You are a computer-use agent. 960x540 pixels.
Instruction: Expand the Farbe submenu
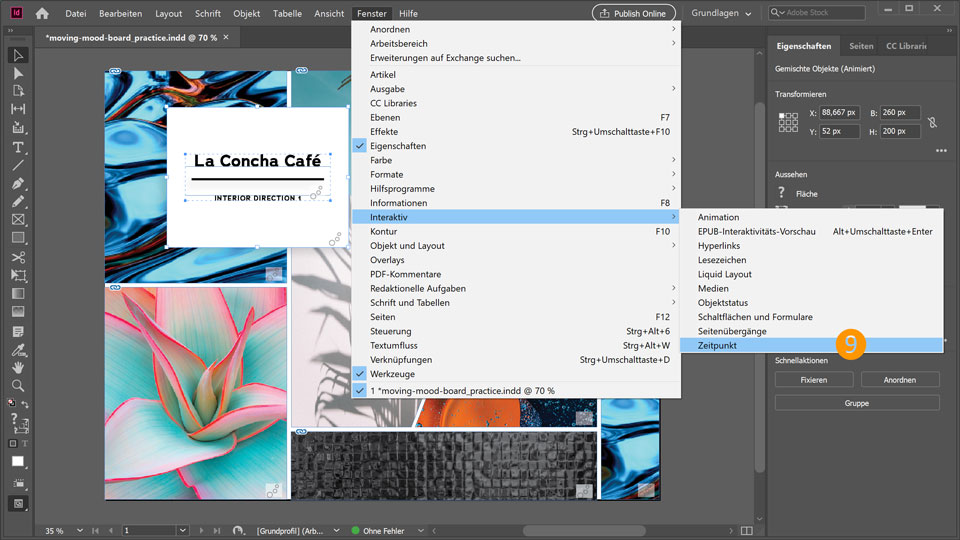[516, 160]
